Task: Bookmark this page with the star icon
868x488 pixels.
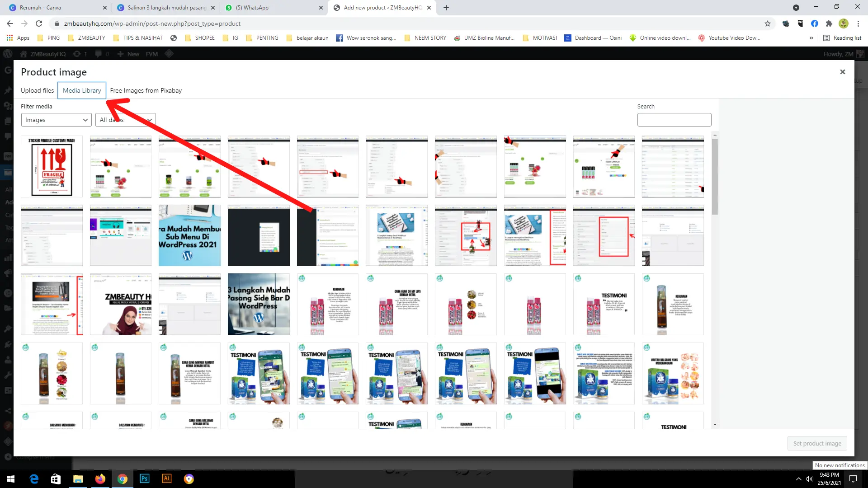Action: click(x=768, y=23)
